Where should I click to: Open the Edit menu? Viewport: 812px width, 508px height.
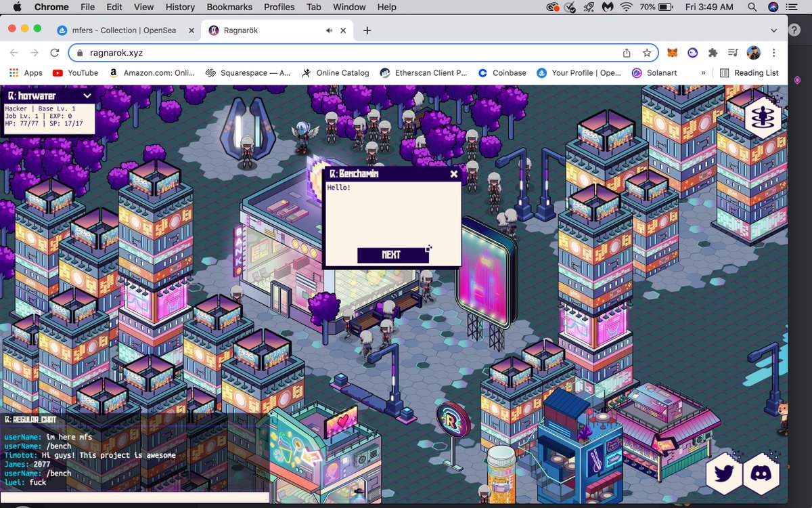(114, 7)
